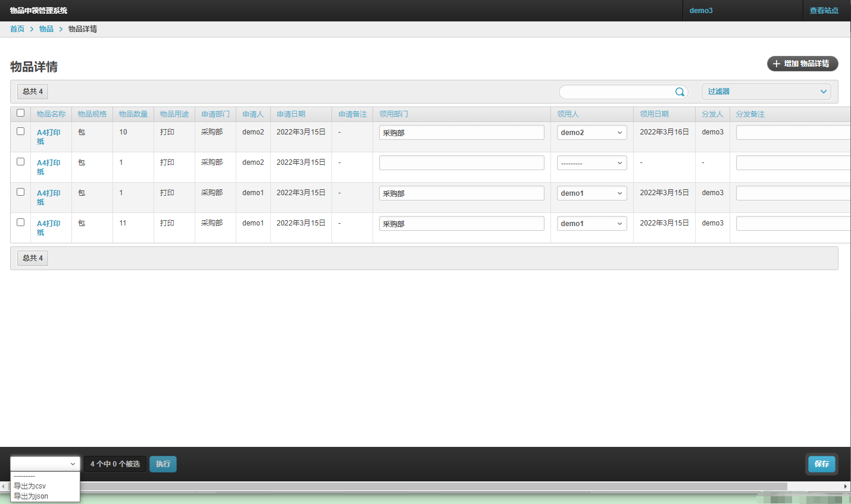The height and width of the screenshot is (504, 851).
Task: Open 领用人 dropdown in quantity 11 row
Action: (592, 224)
